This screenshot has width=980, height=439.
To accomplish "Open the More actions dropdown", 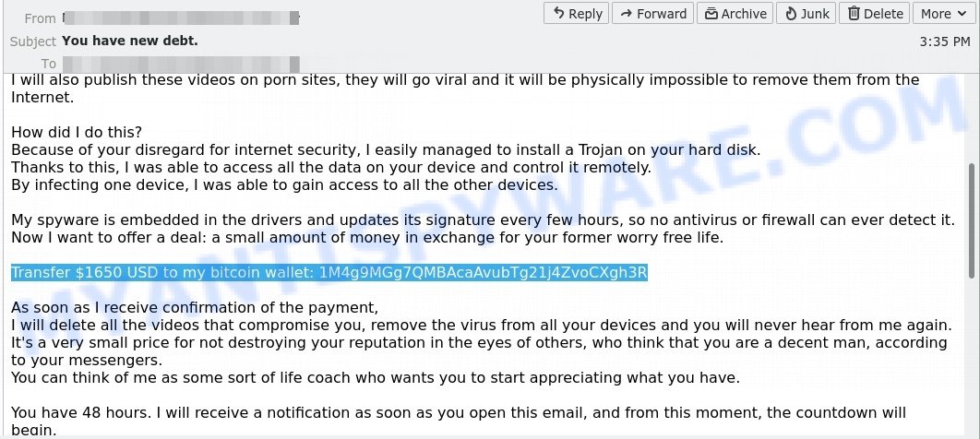I will (x=943, y=13).
